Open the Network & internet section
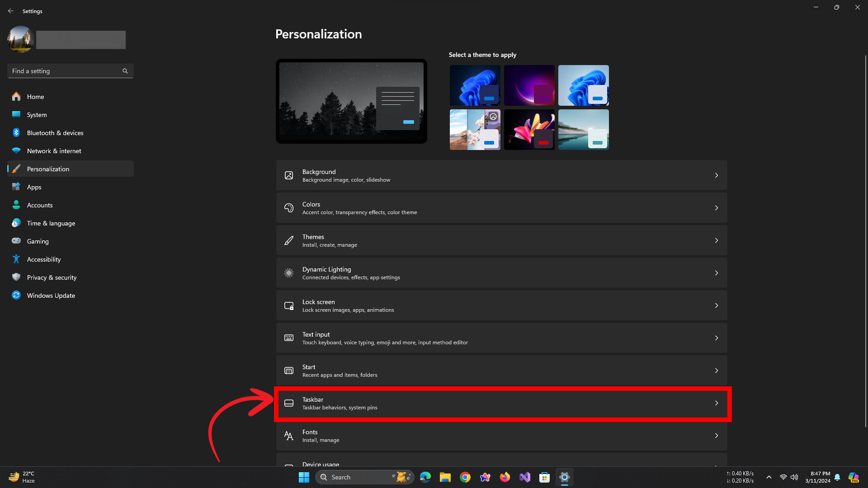Image resolution: width=868 pixels, height=488 pixels. pos(54,151)
